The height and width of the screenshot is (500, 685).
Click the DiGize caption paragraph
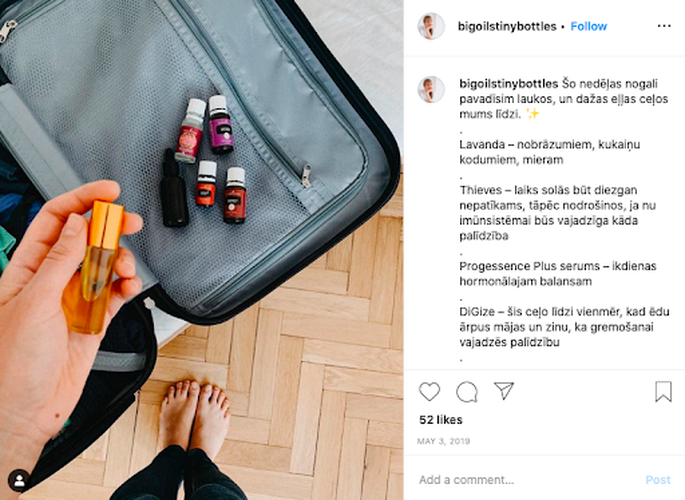(564, 327)
